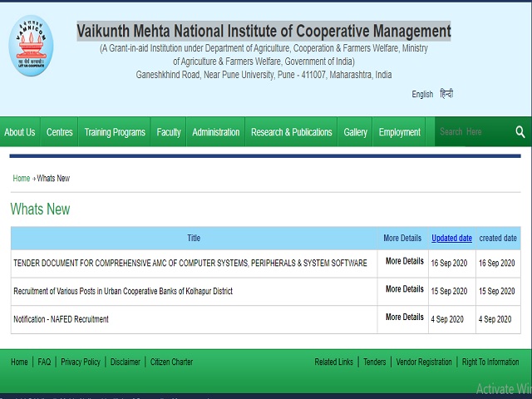
Task: Click created date 15 Sep 2020
Action: coord(497,291)
